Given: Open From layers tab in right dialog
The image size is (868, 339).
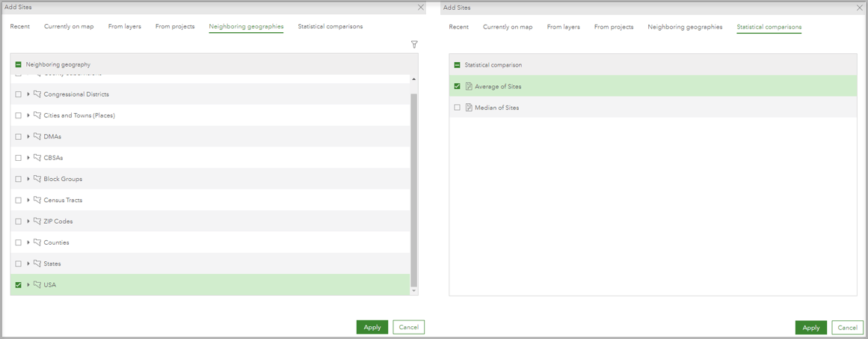Looking at the screenshot, I should (x=564, y=27).
